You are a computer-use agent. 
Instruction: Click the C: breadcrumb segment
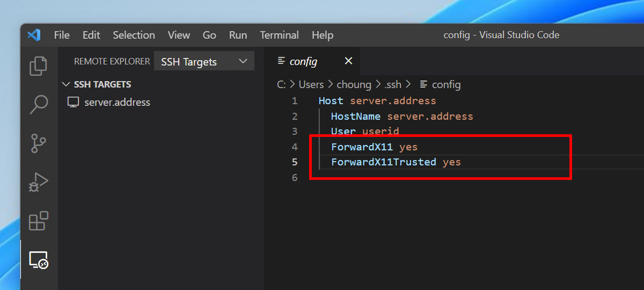click(x=281, y=84)
